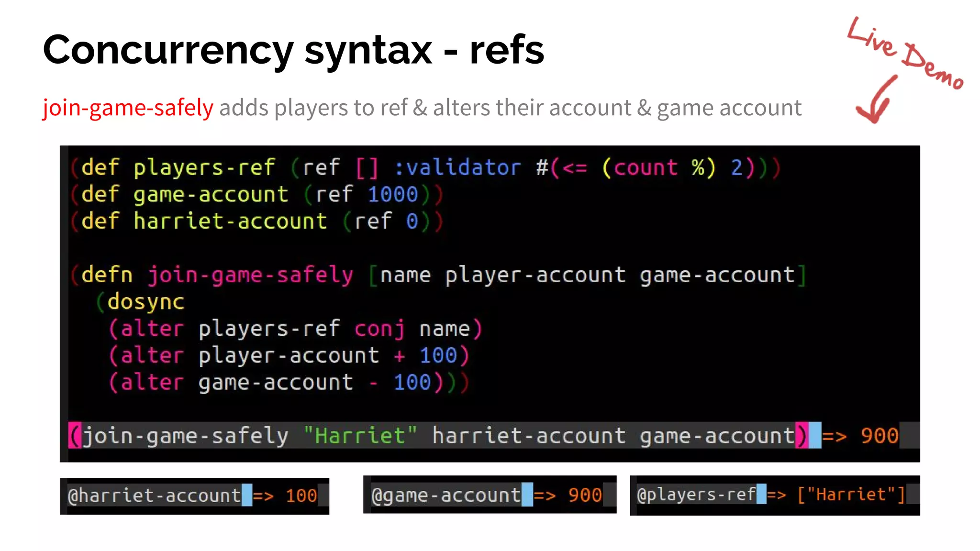
Task: Click the "=> 900" result after the join-game-safely call
Action: pos(860,436)
